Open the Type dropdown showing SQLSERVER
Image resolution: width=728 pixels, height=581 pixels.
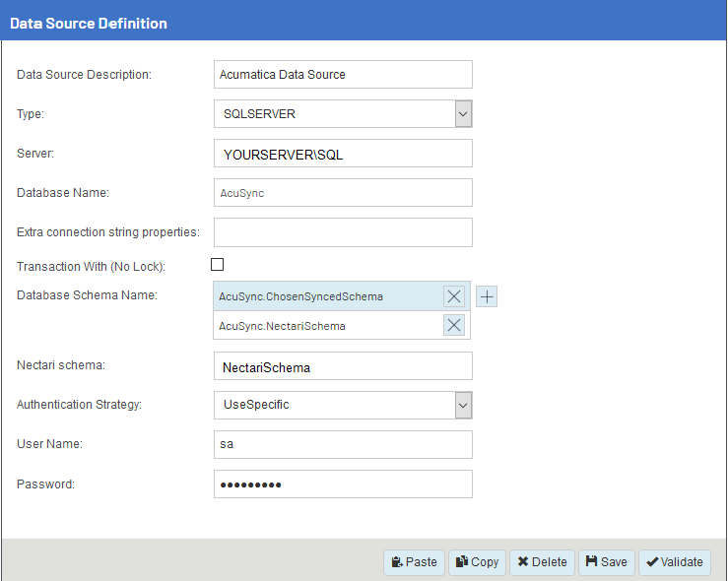click(343, 113)
